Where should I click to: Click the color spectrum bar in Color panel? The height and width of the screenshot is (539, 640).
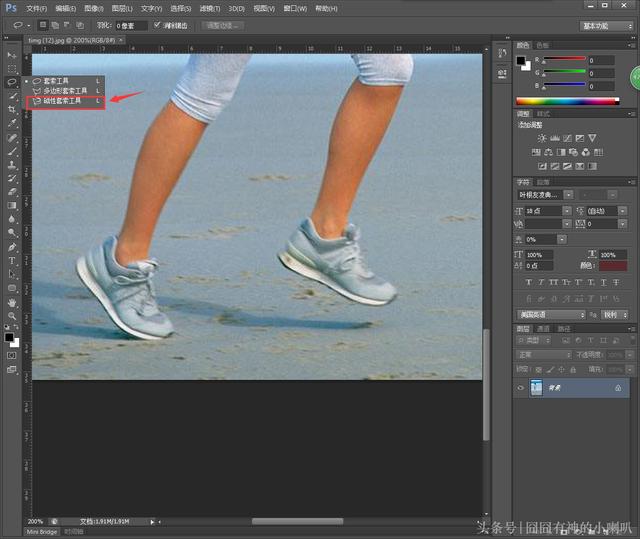567,102
